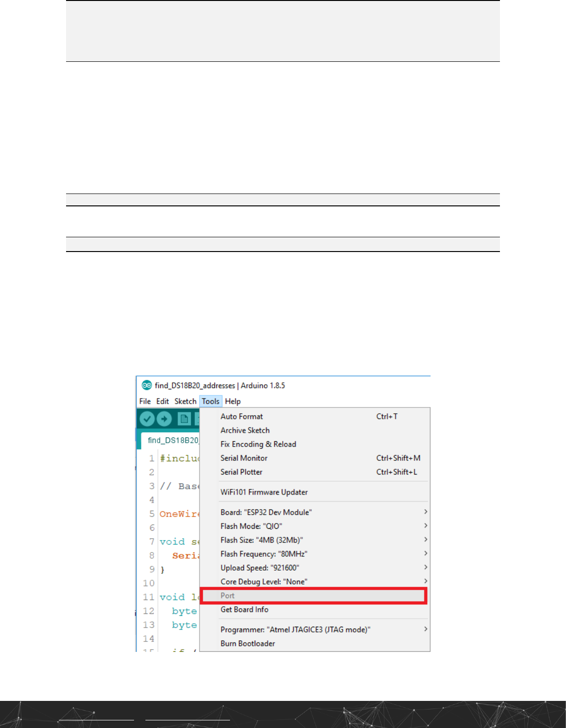The image size is (566, 728).
Task: Open the Edit menu
Action: tap(163, 401)
